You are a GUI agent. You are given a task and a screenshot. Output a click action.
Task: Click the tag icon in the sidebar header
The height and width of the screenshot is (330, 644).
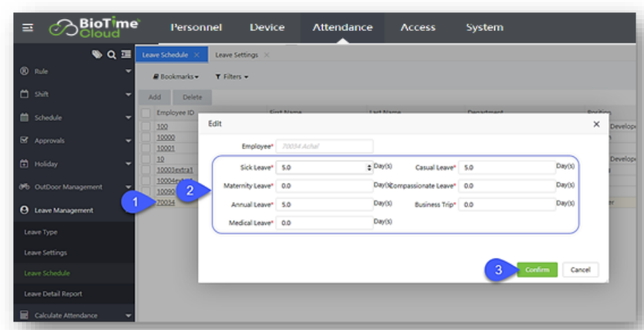97,54
